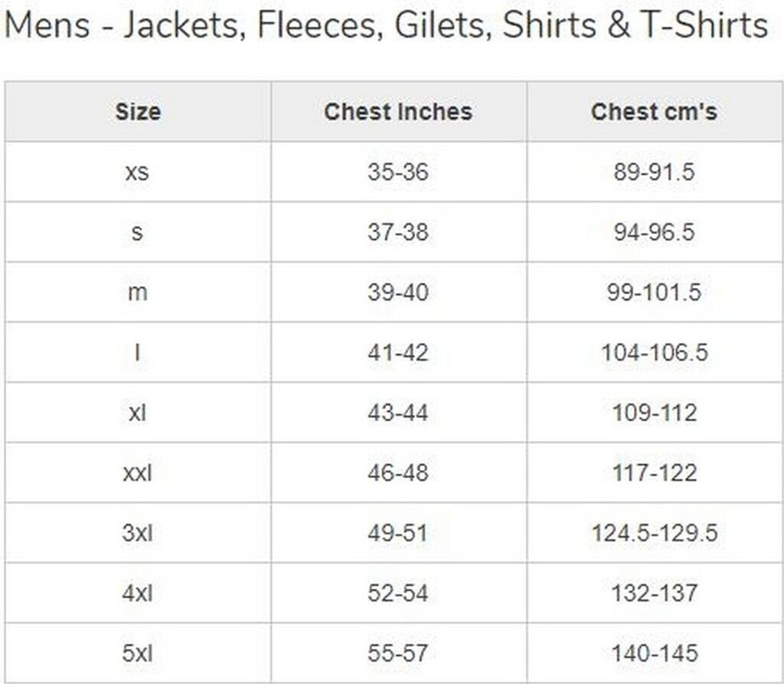This screenshot has width=784, height=684.
Task: Select the Chest Inches column header
Action: coord(398,112)
